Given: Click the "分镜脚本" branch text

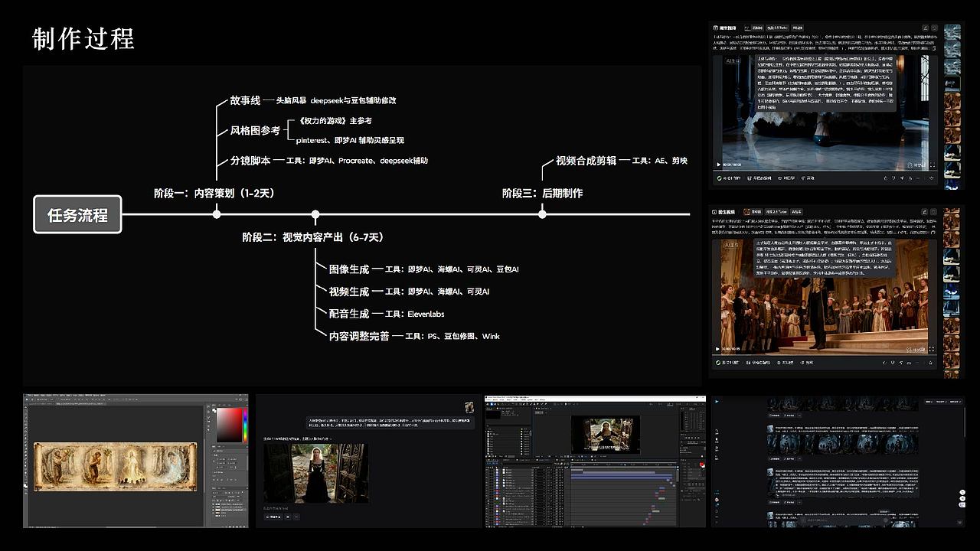Looking at the screenshot, I should [x=250, y=161].
